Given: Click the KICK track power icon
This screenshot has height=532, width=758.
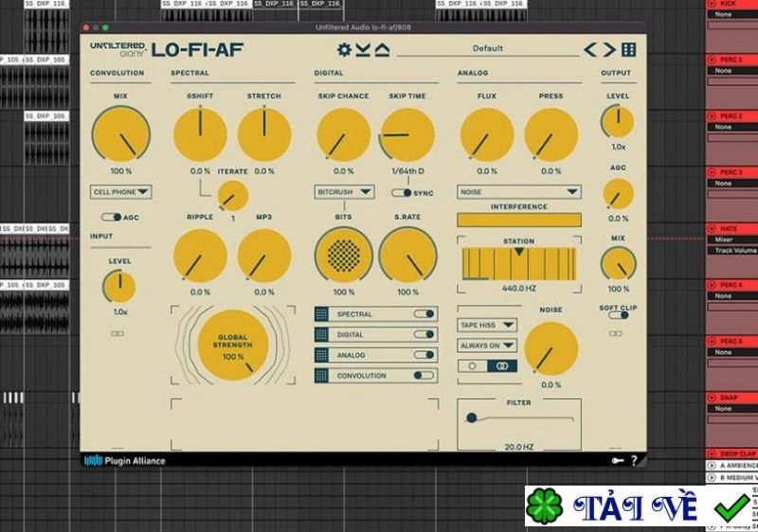Looking at the screenshot, I should coord(712,4).
